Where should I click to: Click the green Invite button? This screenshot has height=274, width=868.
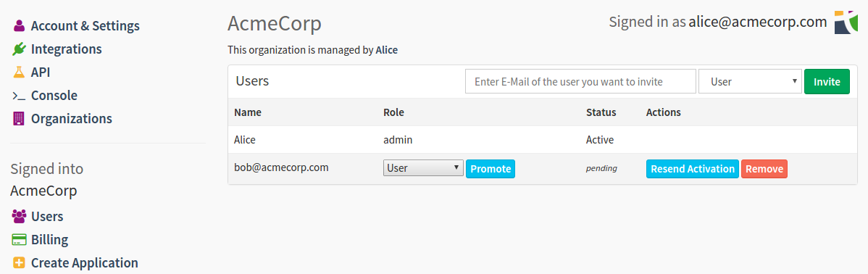pos(827,81)
